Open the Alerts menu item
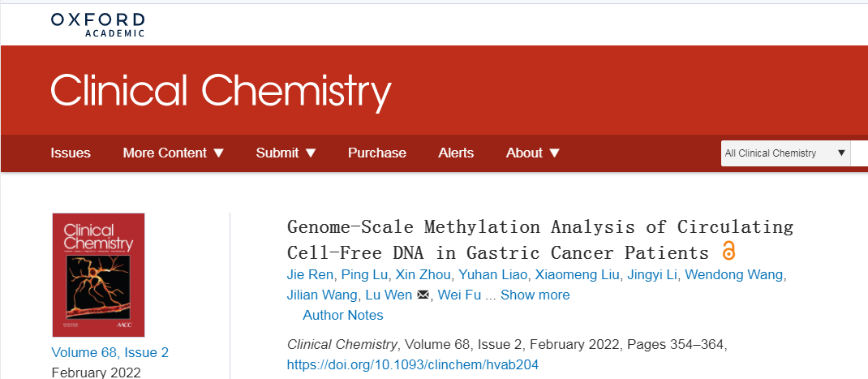This screenshot has height=379, width=868. 456,153
